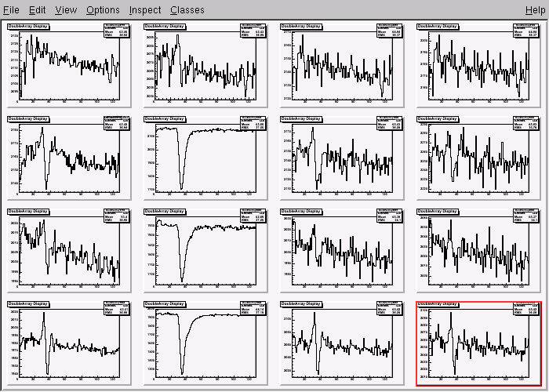This screenshot has height=392, width=549.
Task: Select the smooth deep-dip plot in third row
Action: click(205, 251)
